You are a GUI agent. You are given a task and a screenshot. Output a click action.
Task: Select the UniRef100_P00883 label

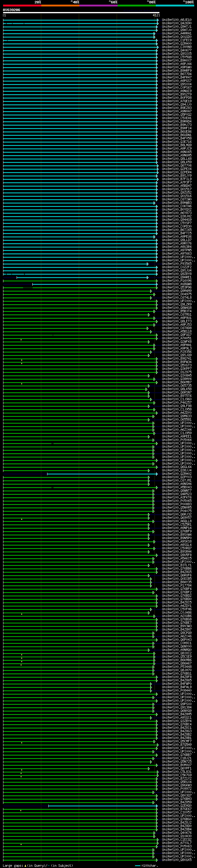(177, 504)
